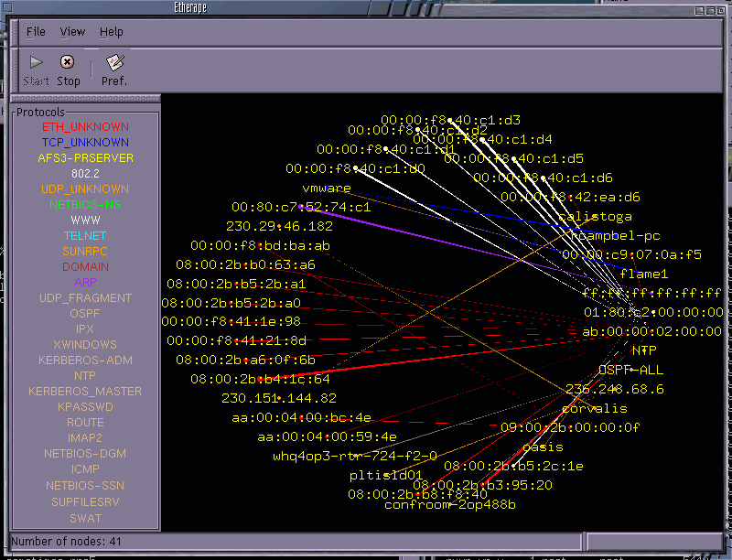Select SUPFILESRV in the Protocols legend
The width and height of the screenshot is (732, 560).
(x=85, y=502)
